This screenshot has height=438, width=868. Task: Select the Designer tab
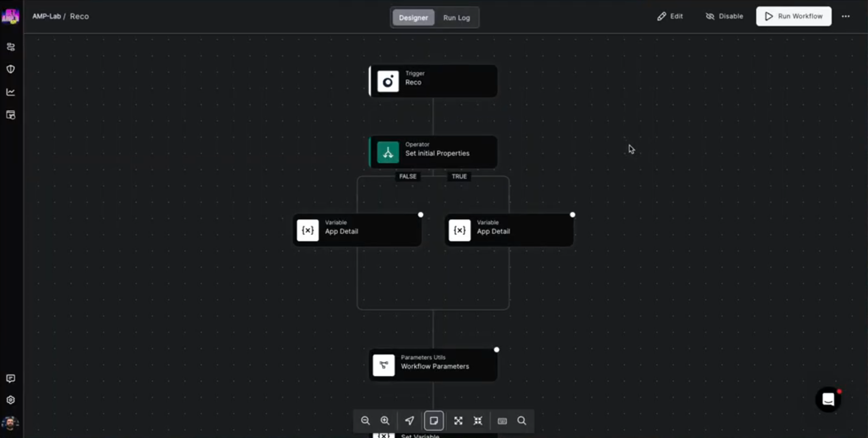[x=413, y=17]
